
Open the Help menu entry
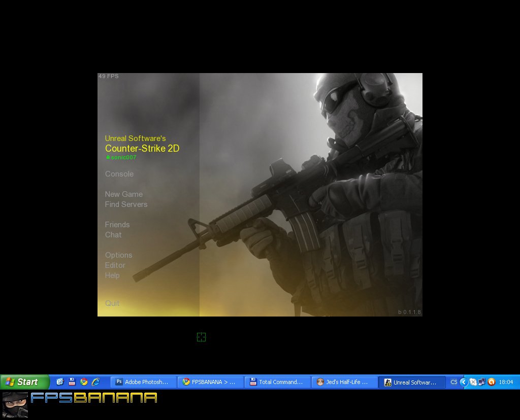[112, 275]
